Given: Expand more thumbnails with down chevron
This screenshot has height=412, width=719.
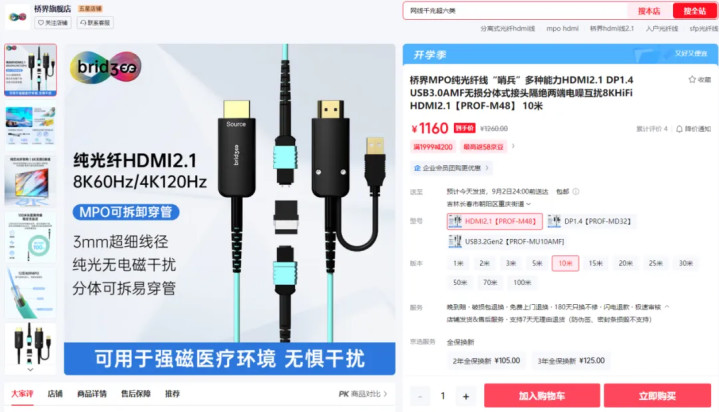Looking at the screenshot, I should pos(30,369).
